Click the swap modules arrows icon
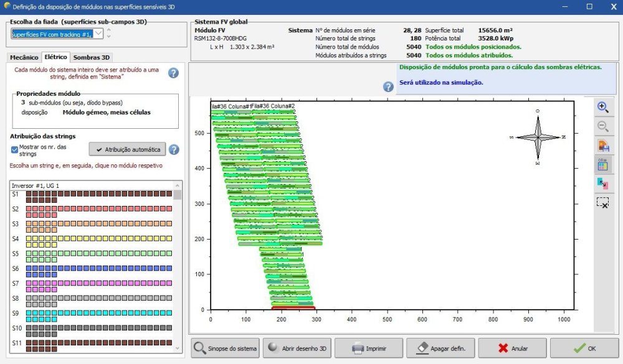This screenshot has width=623, height=364. pos(602,183)
